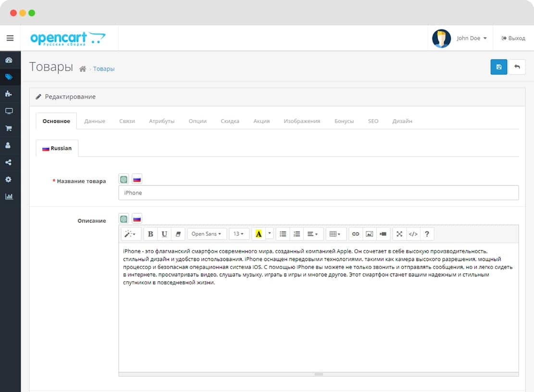Click the Russian flag icon above description editor

click(137, 219)
